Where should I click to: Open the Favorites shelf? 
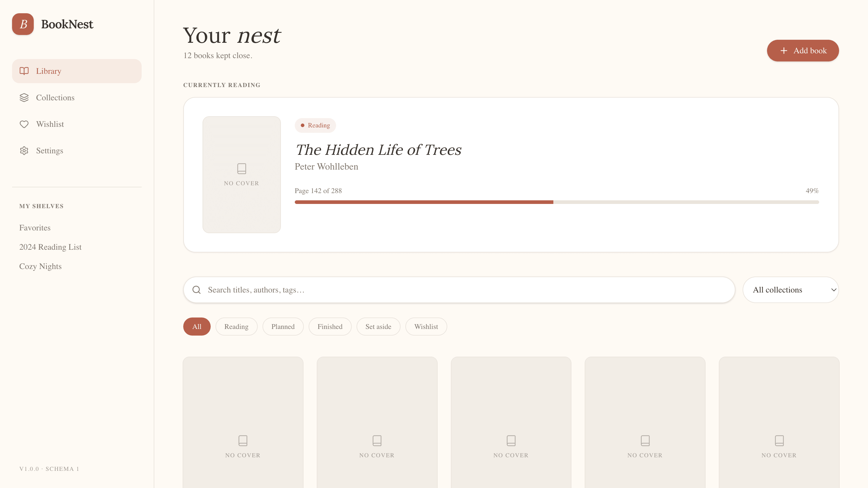pos(35,228)
